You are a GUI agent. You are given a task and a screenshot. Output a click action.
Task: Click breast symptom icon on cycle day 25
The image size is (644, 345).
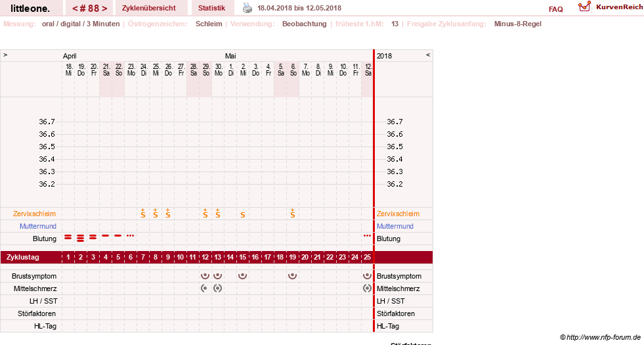367,275
